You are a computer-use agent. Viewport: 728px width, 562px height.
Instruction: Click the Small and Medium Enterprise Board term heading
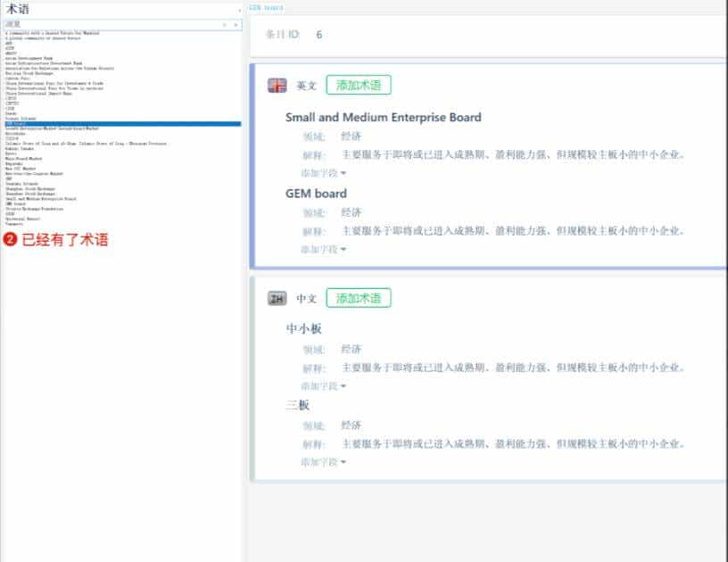tap(383, 118)
